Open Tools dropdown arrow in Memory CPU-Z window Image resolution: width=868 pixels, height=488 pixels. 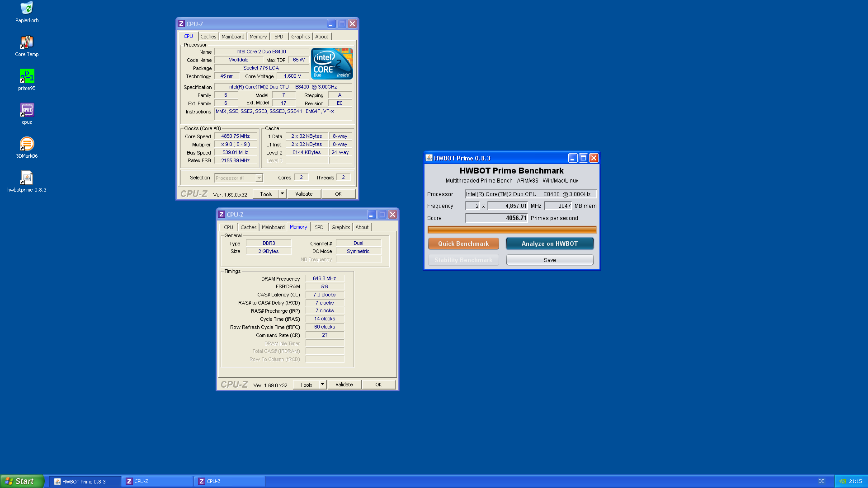point(322,385)
